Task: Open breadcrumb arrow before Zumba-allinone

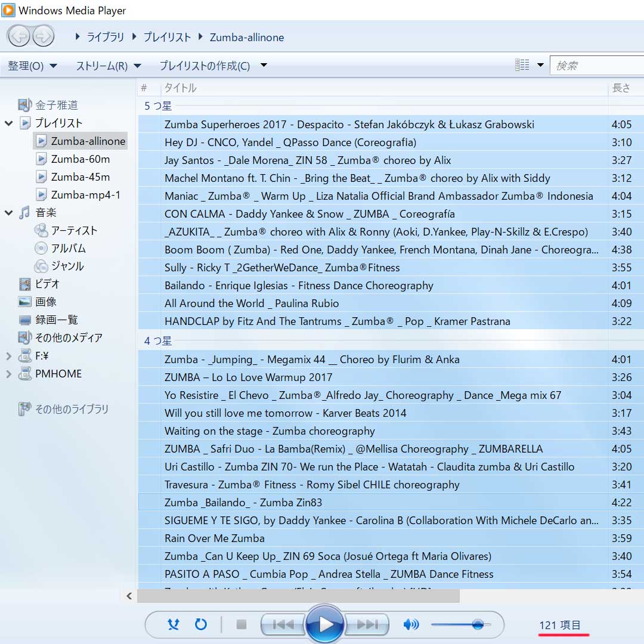Action: [200, 36]
